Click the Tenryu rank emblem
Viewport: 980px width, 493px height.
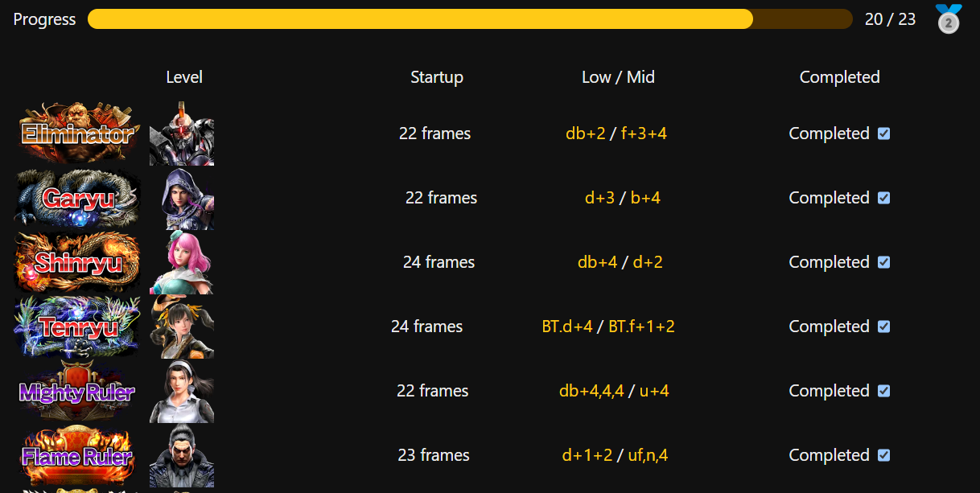click(77, 327)
